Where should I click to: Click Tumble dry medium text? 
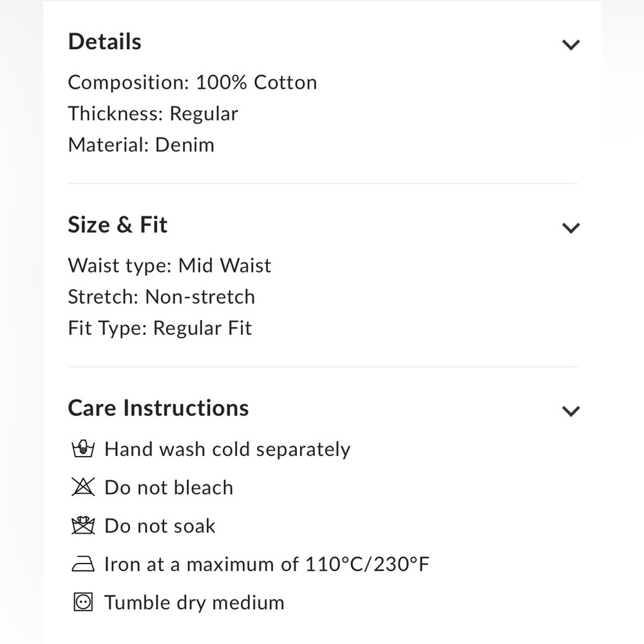[x=194, y=603]
